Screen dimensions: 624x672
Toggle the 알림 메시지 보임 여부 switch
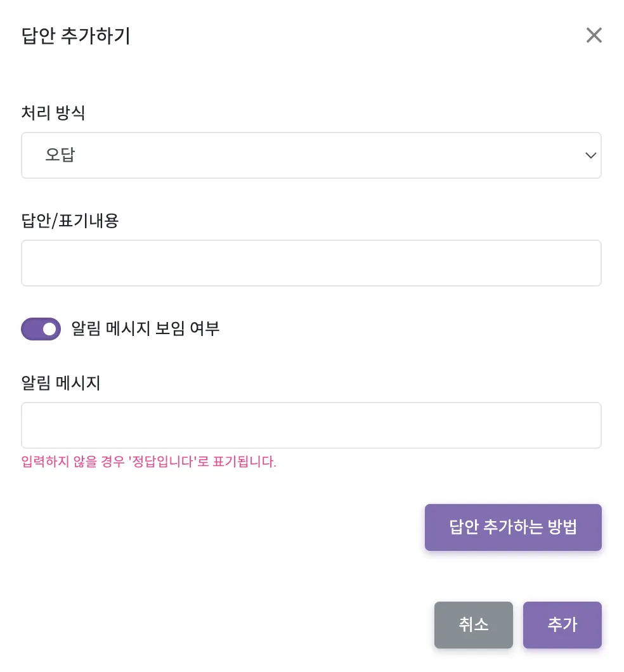click(x=41, y=329)
